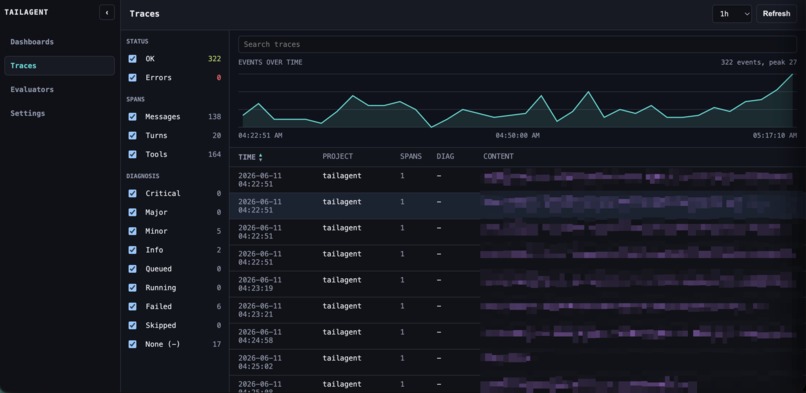Open the trace row at 04:25:02
The width and height of the screenshot is (806, 393).
517,363
